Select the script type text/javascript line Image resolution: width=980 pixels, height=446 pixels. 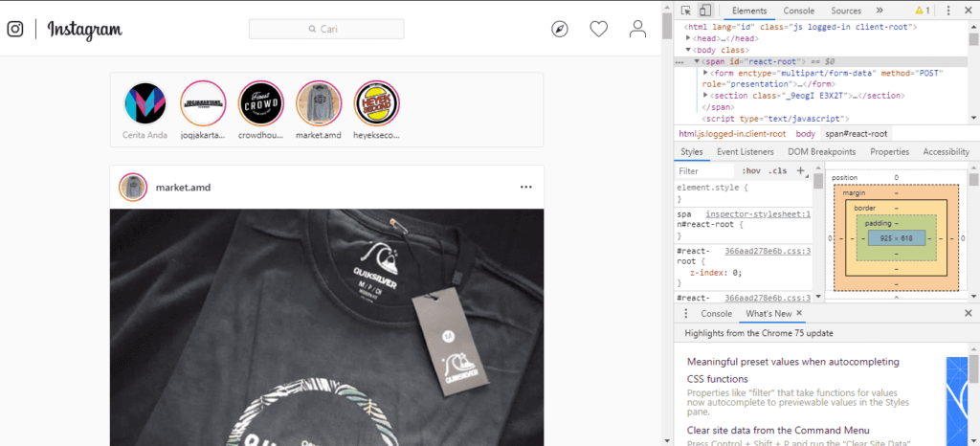(775, 118)
